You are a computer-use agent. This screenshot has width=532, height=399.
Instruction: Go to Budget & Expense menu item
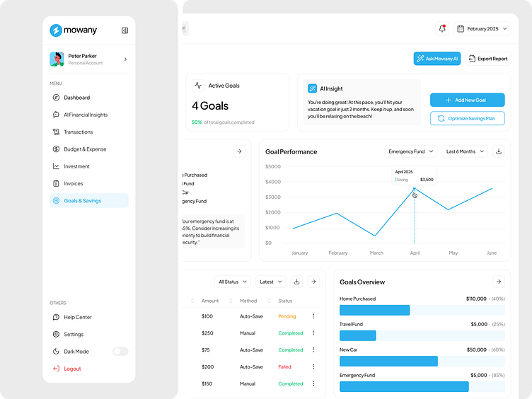click(x=85, y=149)
